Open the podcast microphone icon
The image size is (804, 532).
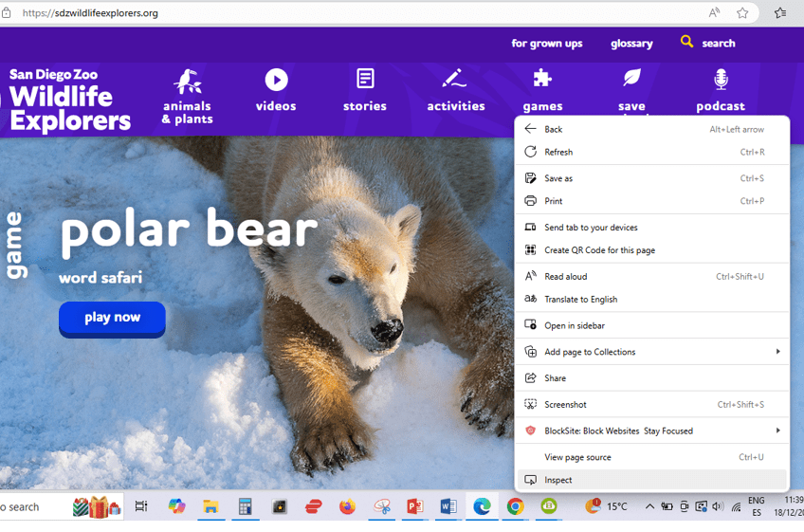[x=721, y=79]
